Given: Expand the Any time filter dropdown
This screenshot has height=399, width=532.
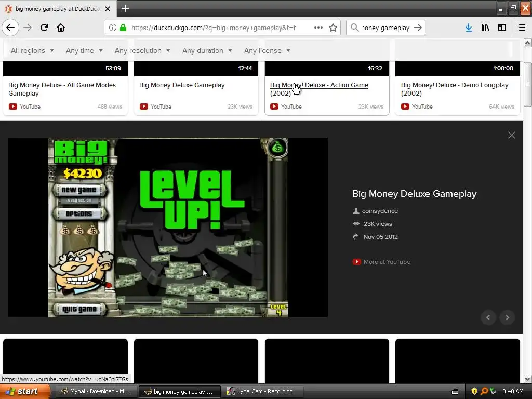Looking at the screenshot, I should 84,50.
